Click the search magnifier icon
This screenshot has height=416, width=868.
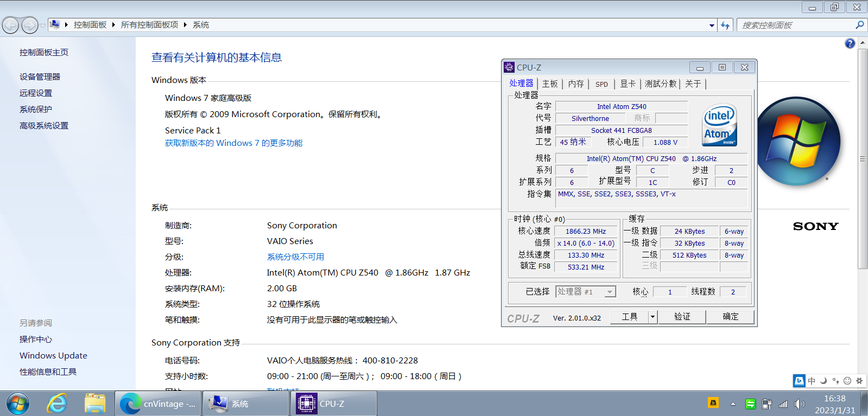[x=859, y=25]
